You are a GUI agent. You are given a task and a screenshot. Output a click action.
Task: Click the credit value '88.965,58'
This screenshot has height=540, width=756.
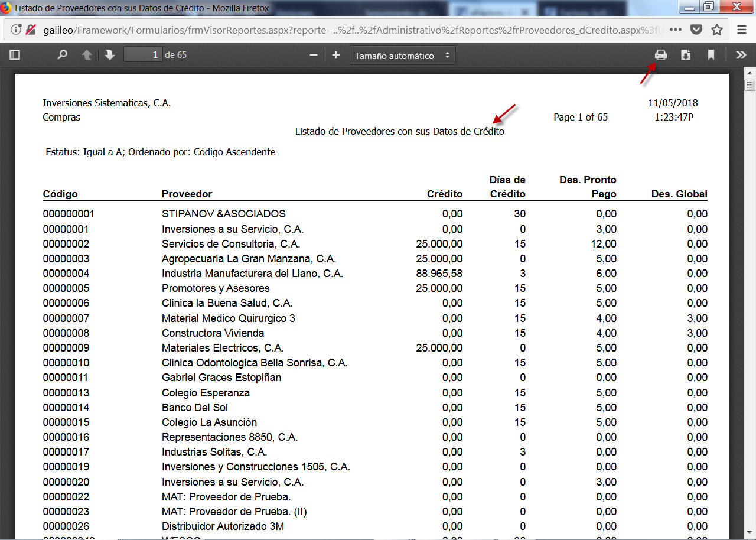pos(439,274)
